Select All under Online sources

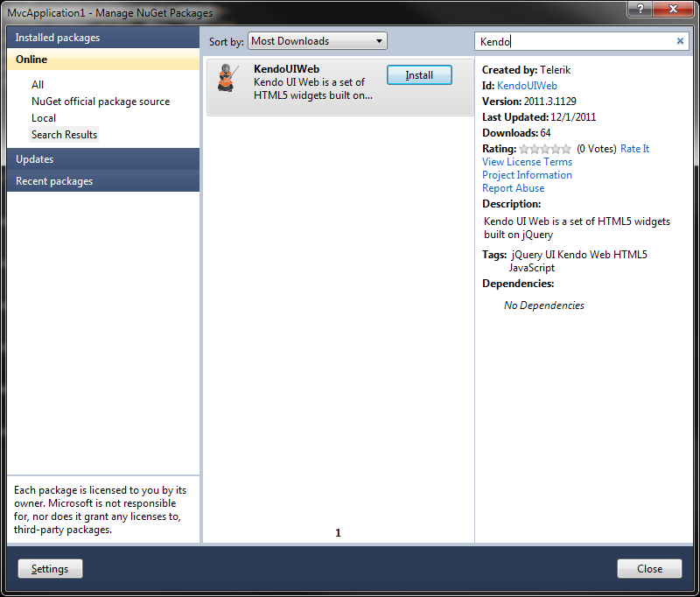click(x=38, y=85)
